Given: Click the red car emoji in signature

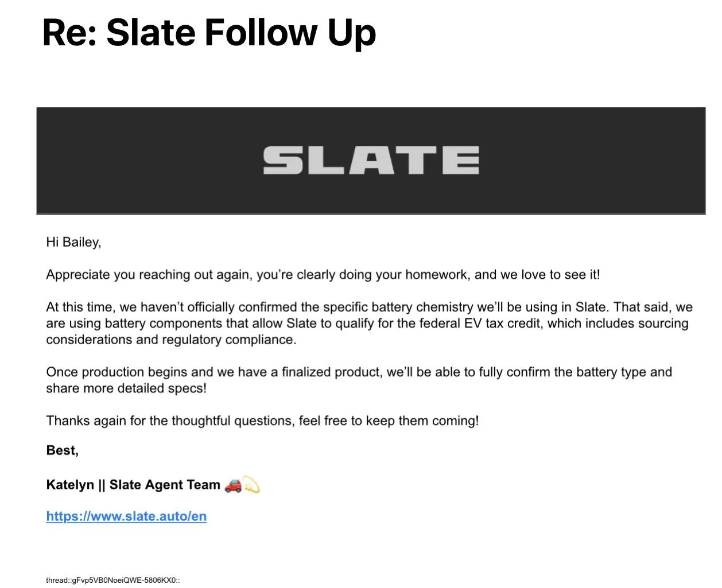Looking at the screenshot, I should [233, 485].
